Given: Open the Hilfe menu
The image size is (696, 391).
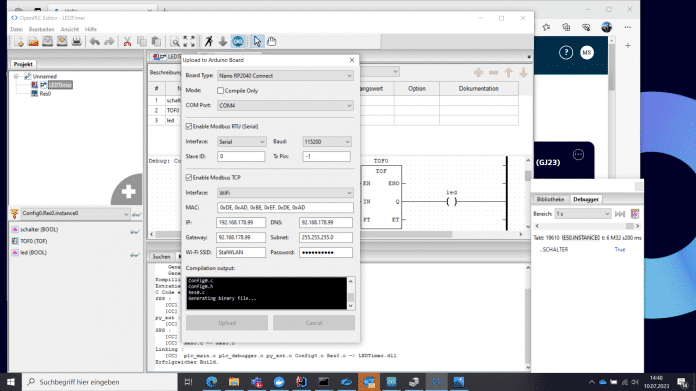Looking at the screenshot, I should (91, 29).
